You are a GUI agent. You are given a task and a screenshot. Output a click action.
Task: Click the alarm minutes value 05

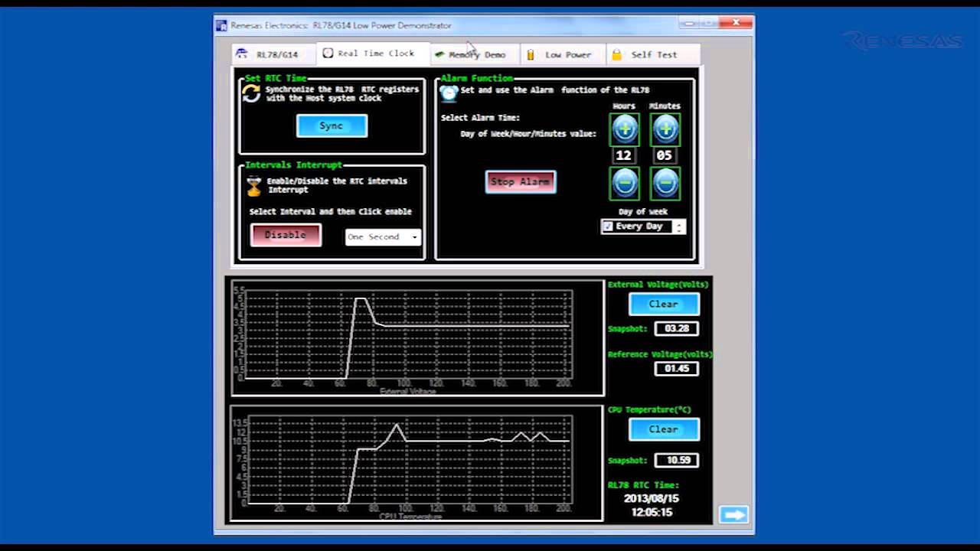tap(664, 155)
